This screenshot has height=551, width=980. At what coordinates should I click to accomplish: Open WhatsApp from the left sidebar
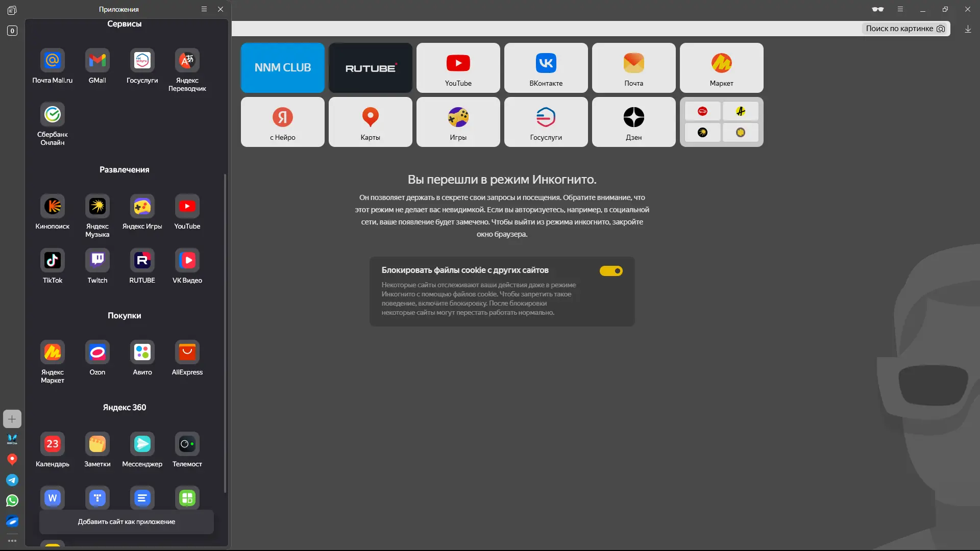(x=12, y=500)
